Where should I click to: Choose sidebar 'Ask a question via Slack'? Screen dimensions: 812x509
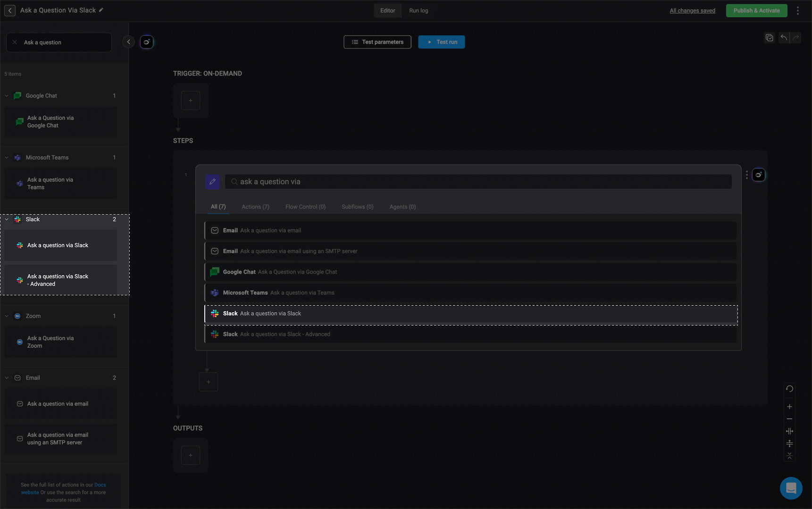pyautogui.click(x=61, y=245)
